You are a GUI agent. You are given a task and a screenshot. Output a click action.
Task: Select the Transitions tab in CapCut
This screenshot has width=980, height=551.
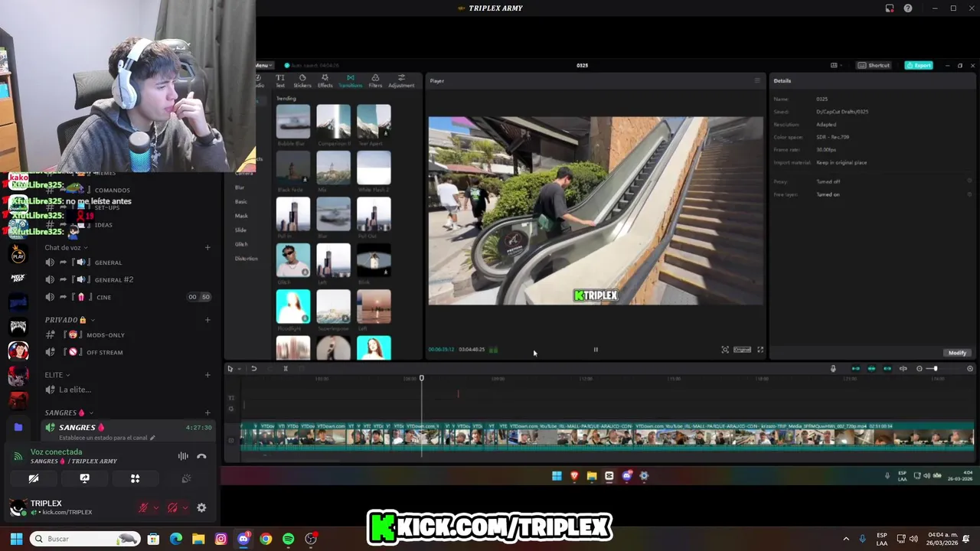[x=350, y=81]
